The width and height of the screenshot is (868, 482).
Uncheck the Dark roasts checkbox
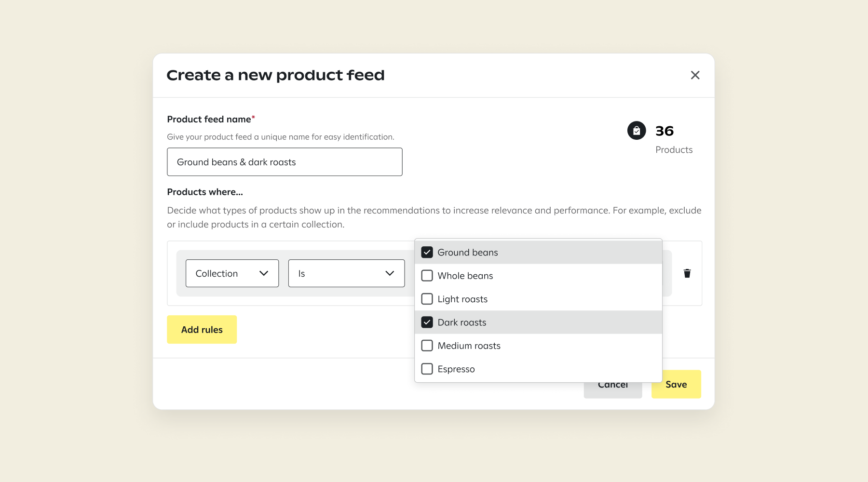427,322
